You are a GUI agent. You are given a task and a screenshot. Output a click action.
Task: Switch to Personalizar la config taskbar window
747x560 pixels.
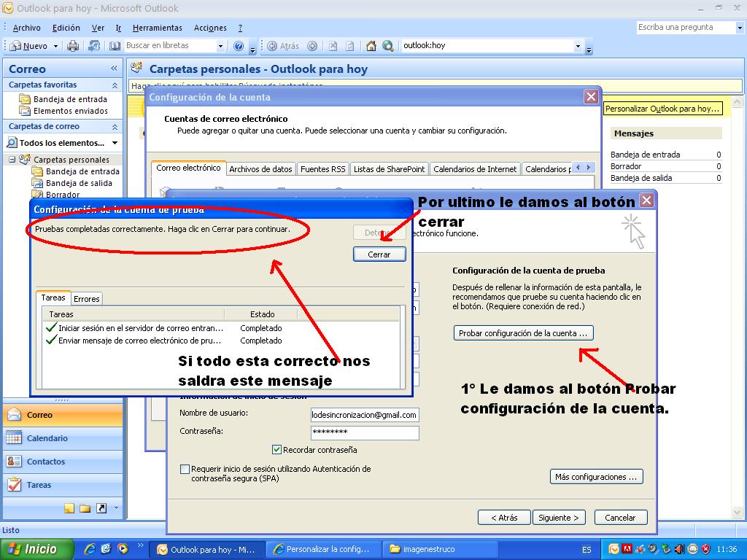click(x=323, y=550)
